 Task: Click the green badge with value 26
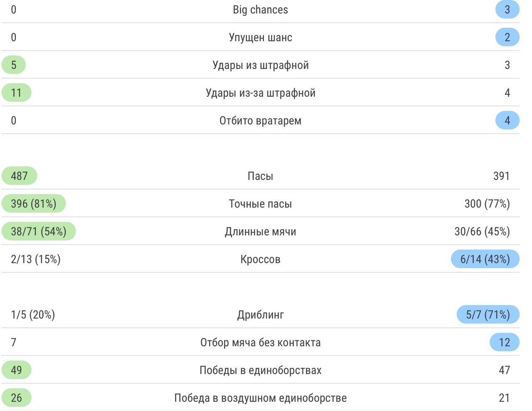[x=16, y=398]
